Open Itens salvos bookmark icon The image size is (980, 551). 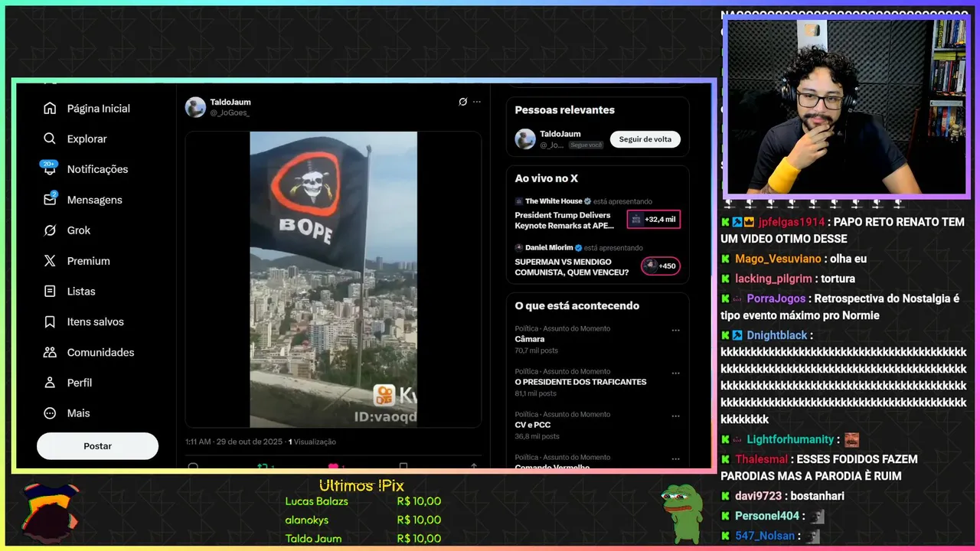[50, 322]
